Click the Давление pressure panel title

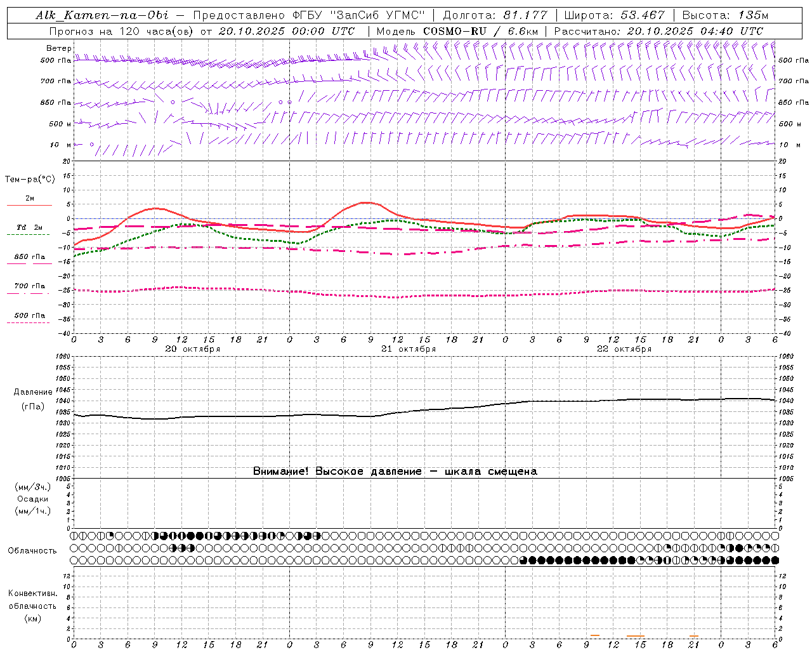click(x=32, y=392)
